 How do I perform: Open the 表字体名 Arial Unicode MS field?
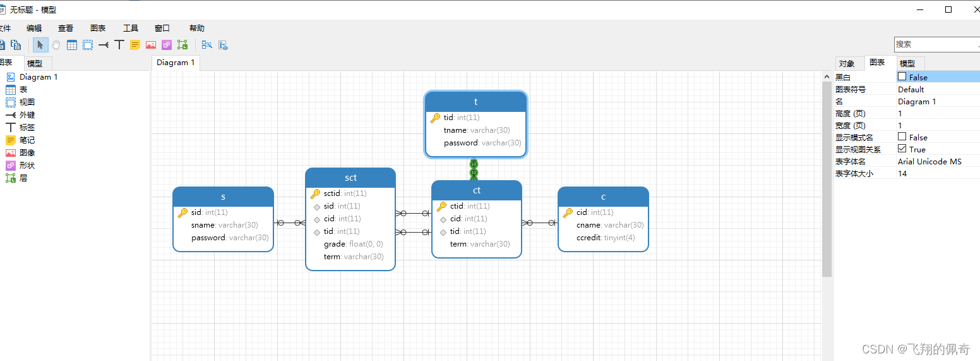938,161
